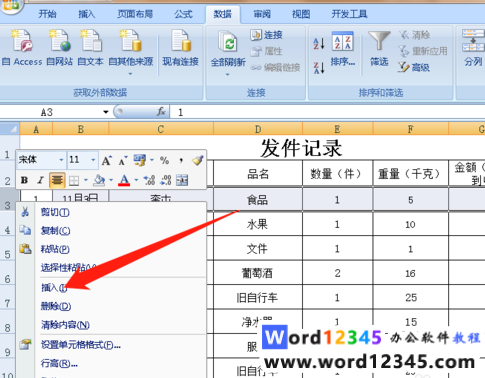The height and width of the screenshot is (378, 485).
Task: Open borders dropdown arrow in mini toolbar
Action: point(86,180)
